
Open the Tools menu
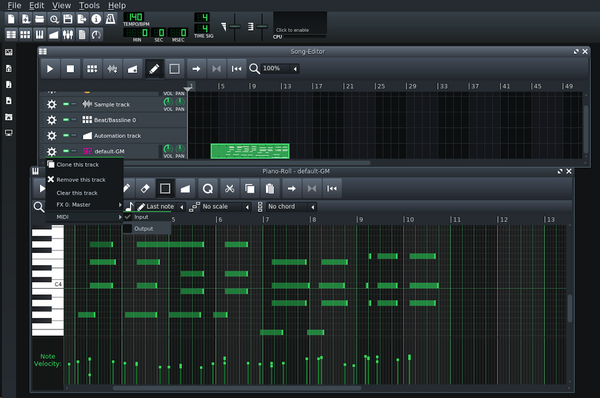pyautogui.click(x=89, y=5)
